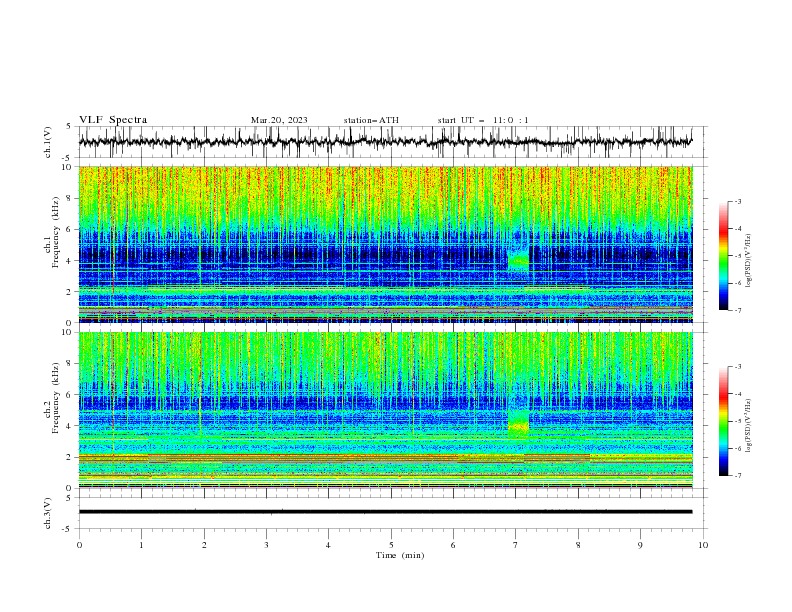Click the '-3' label on ch.2 color bar
The height and width of the screenshot is (612, 792).
pos(737,367)
